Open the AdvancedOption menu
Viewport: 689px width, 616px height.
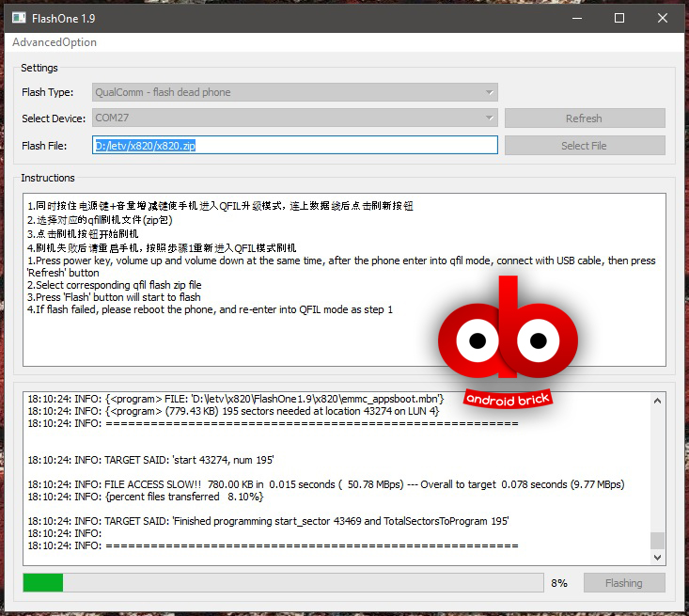(55, 42)
